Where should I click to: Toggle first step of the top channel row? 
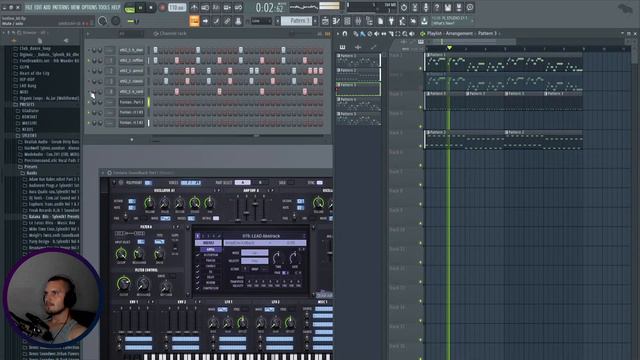click(156, 50)
